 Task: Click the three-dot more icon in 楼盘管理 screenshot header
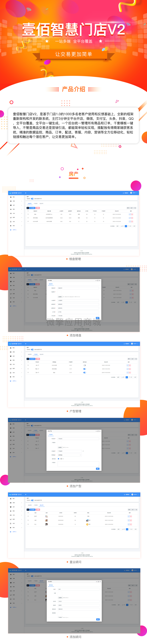[137, 193]
